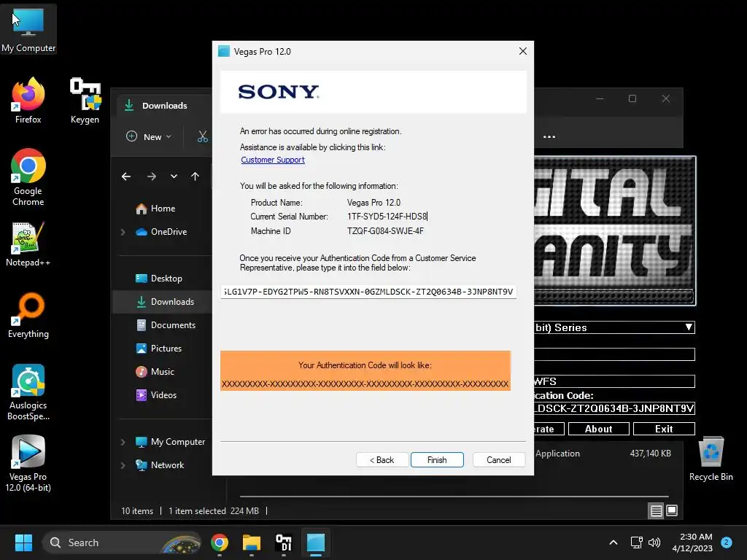Click the Customer Support link

273,160
